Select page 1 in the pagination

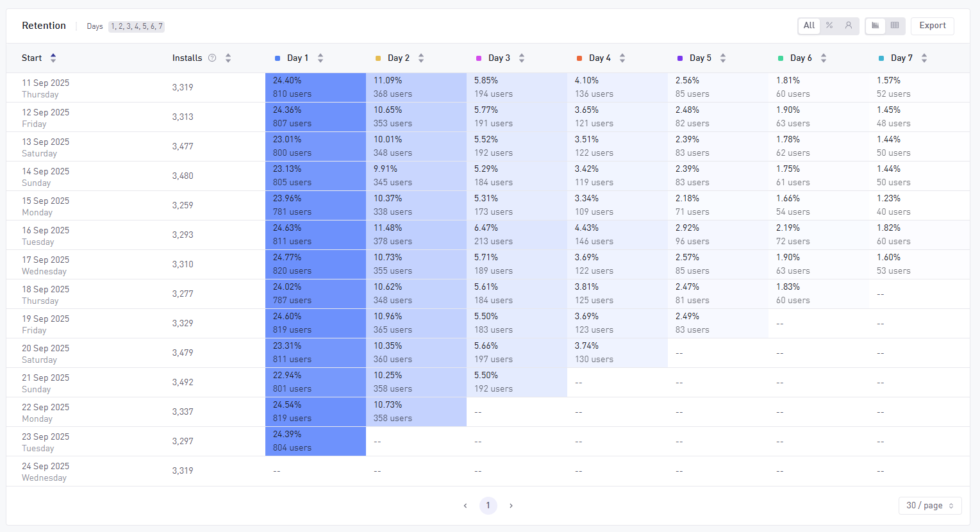point(488,506)
